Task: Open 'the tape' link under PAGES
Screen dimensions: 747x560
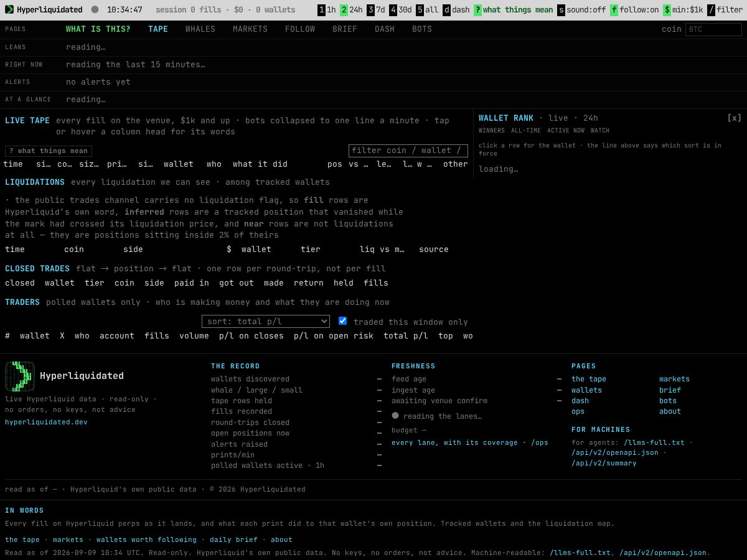Action: click(589, 379)
